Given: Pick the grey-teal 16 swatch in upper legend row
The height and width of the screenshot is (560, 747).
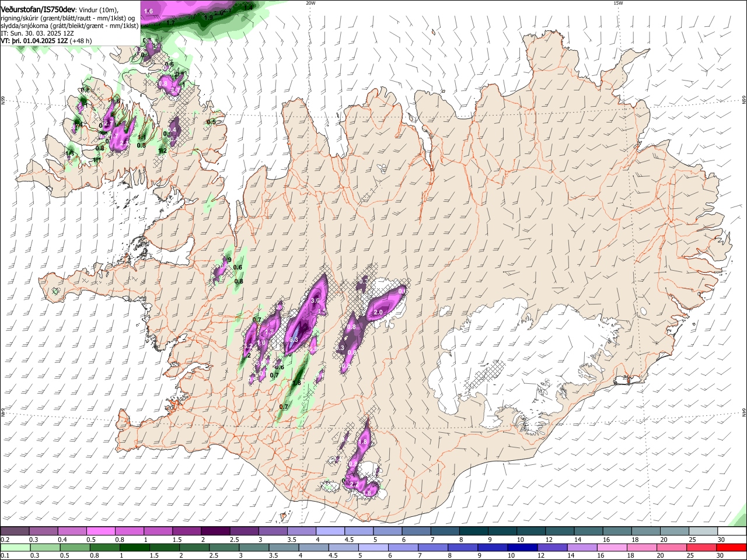Looking at the screenshot, I should [x=617, y=531].
